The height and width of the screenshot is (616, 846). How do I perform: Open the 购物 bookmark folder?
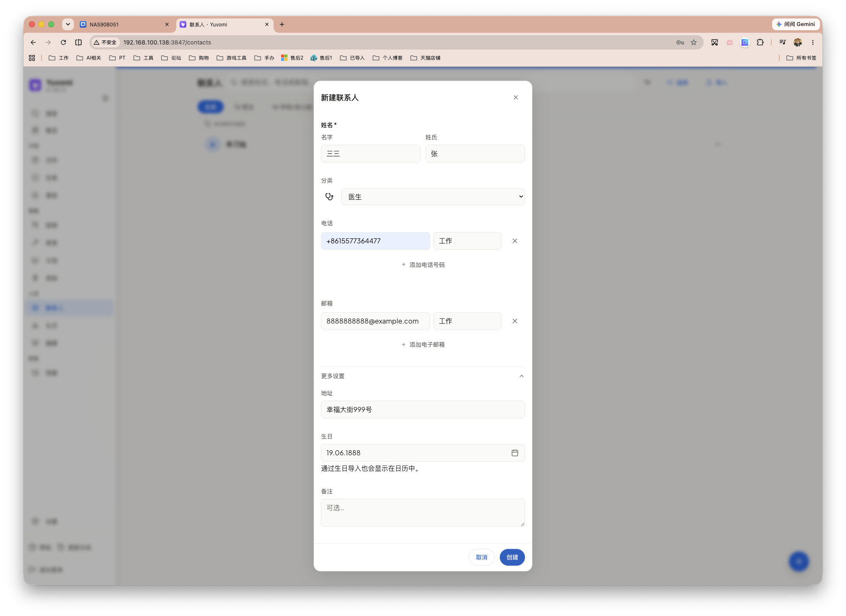[x=199, y=58]
